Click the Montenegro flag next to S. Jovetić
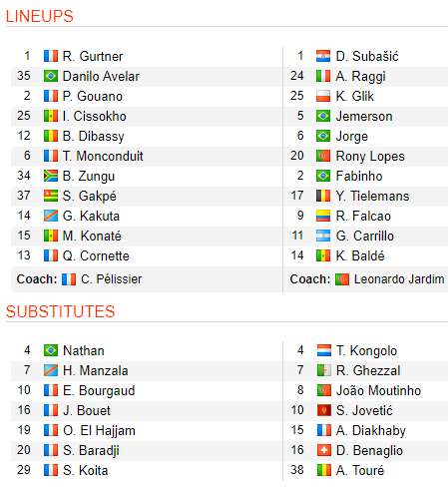The height and width of the screenshot is (488, 448). click(x=324, y=410)
